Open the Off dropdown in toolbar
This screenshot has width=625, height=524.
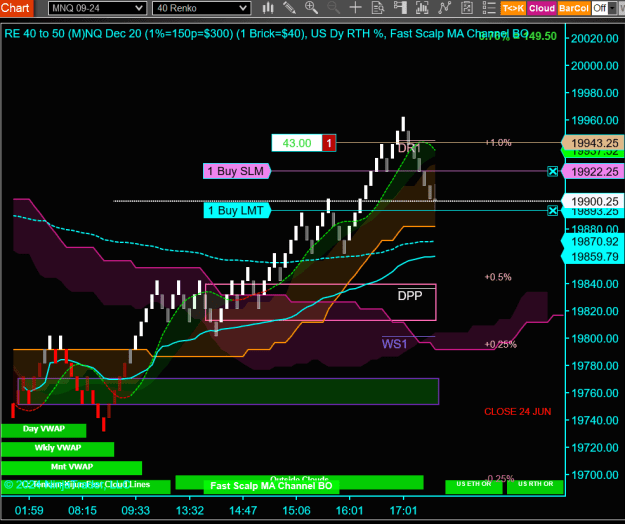[604, 8]
